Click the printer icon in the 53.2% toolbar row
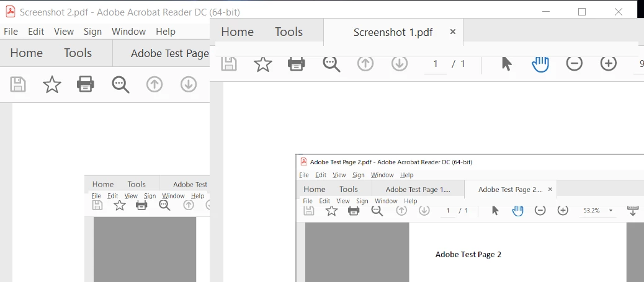Image resolution: width=644 pixels, height=282 pixels. [354, 211]
